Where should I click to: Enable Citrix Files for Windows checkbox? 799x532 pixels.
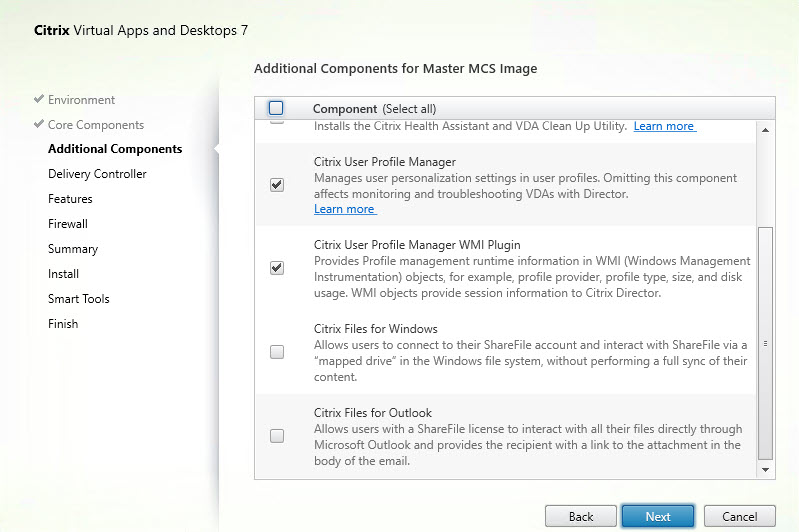tap(277, 352)
